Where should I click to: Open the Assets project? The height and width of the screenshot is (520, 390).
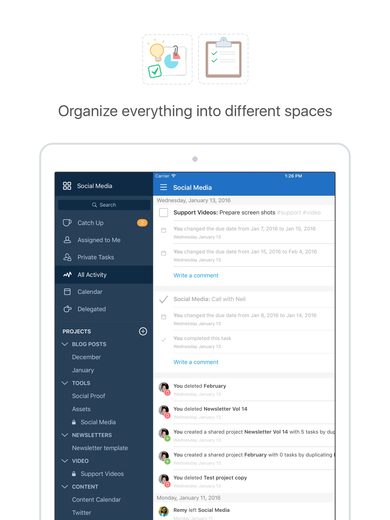click(x=81, y=409)
